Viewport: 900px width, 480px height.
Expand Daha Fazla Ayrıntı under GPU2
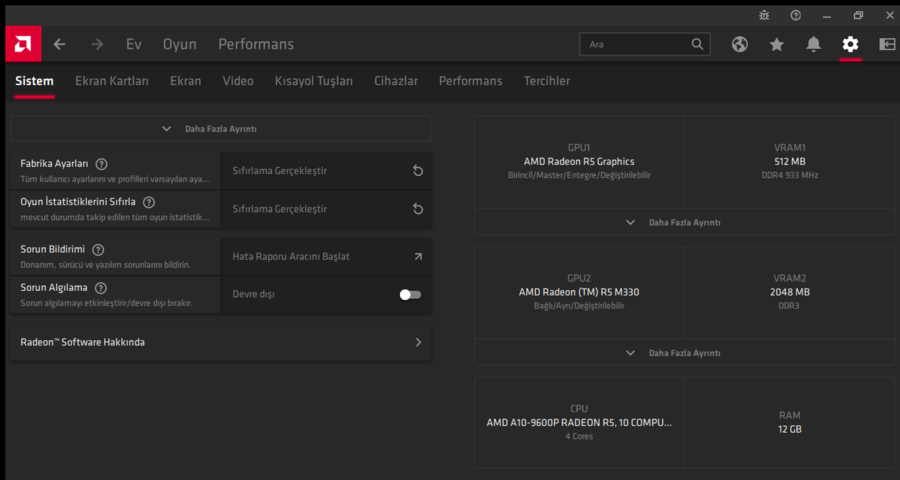684,353
